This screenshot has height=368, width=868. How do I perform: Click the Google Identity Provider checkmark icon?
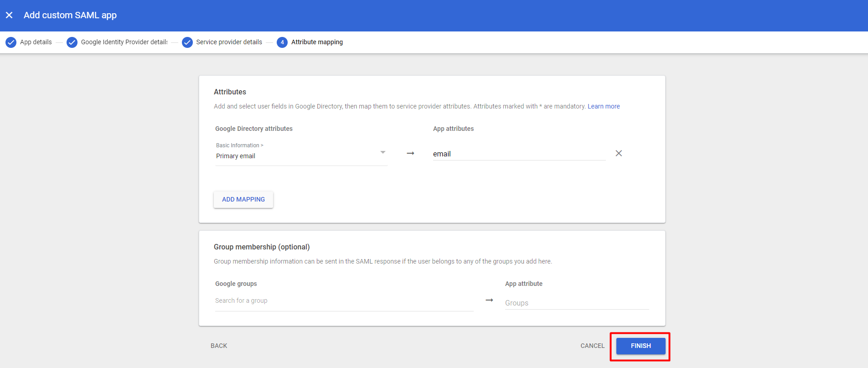coord(72,42)
